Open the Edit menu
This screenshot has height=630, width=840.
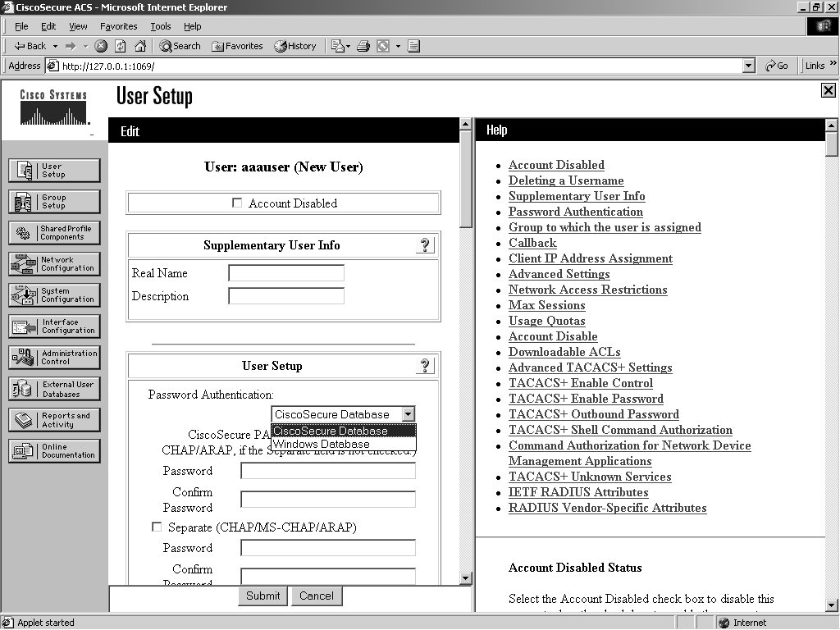48,26
